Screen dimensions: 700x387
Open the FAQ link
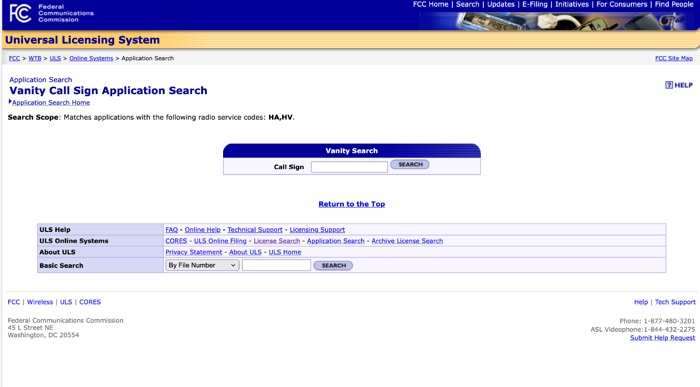tap(171, 230)
